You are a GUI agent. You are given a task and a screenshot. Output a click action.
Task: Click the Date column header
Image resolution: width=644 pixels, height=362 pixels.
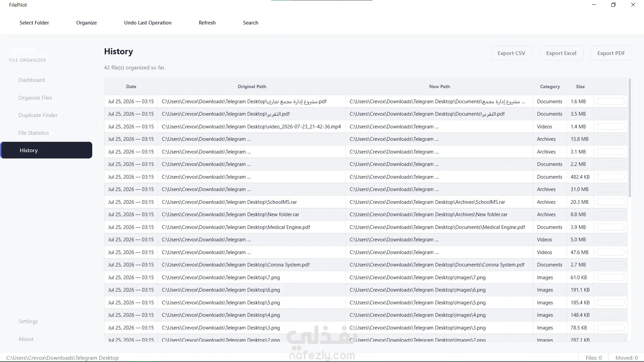[131, 86]
